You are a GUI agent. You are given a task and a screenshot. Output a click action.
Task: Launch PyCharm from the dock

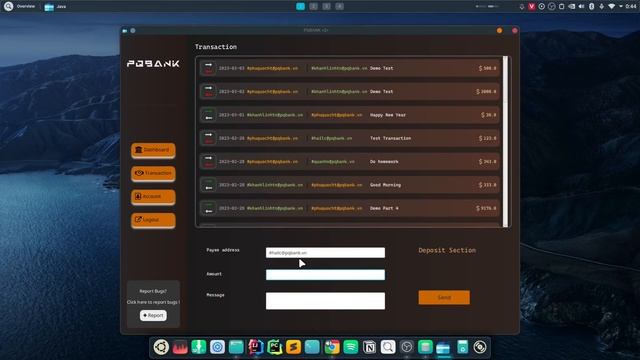[x=275, y=347]
